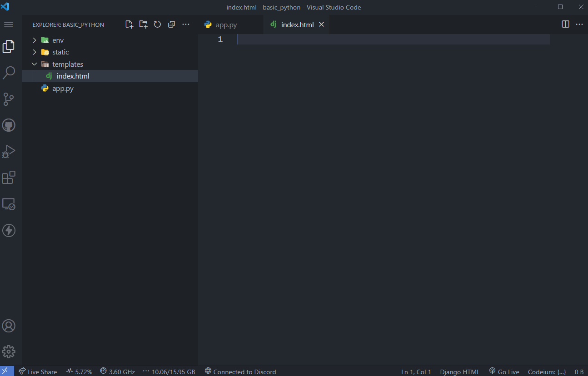Open the Run and Debug view
Screen dimensions: 588x376
pyautogui.click(x=9, y=152)
